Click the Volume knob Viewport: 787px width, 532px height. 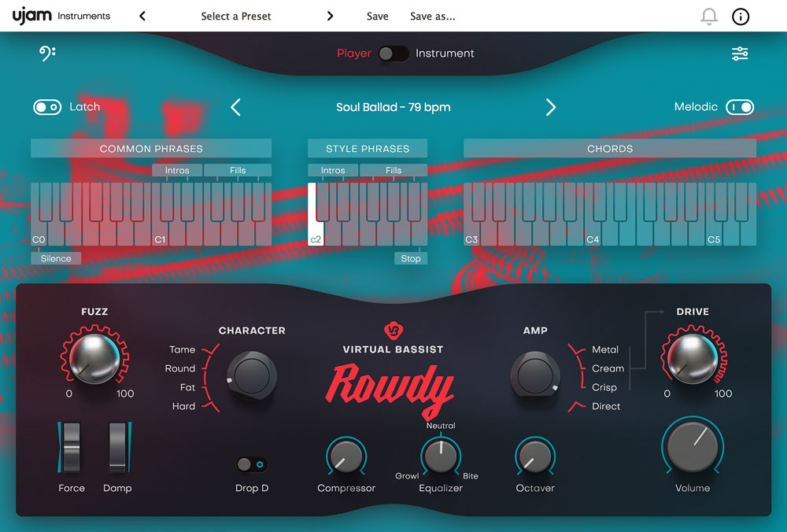click(693, 447)
